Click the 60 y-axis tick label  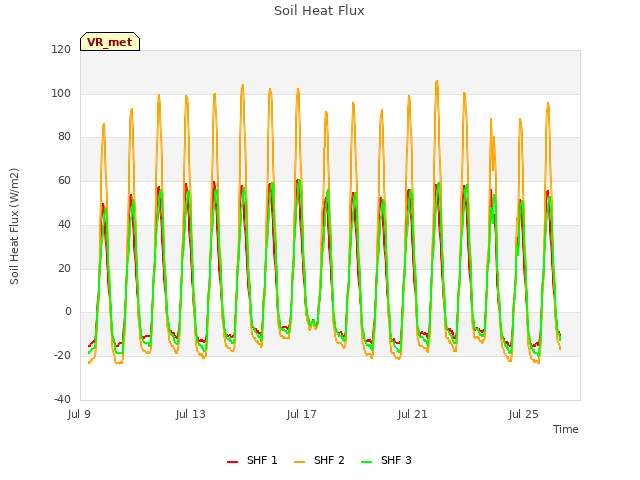[x=64, y=180]
